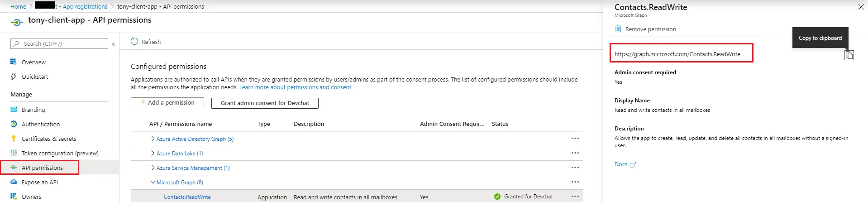Image resolution: width=868 pixels, height=202 pixels.
Task: Expand the Azure Data Lake group
Action: (x=153, y=154)
